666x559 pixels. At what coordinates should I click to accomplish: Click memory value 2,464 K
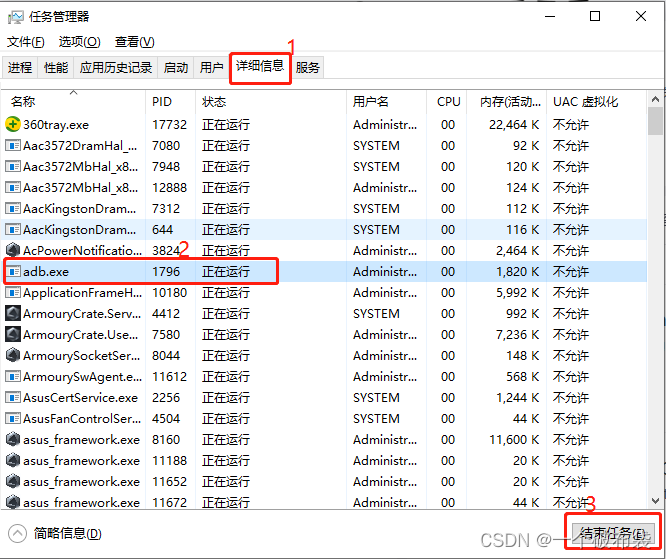tap(517, 250)
